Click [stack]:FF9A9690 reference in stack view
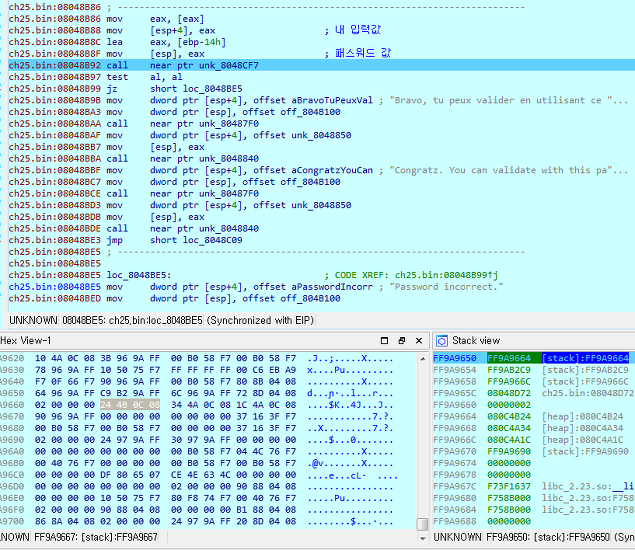 click(585, 451)
